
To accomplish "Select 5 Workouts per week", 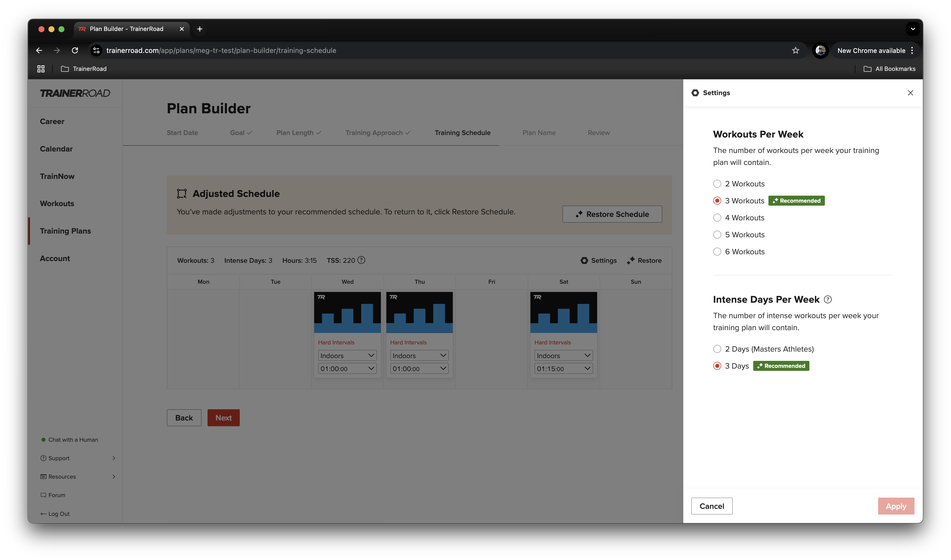I will point(738,235).
